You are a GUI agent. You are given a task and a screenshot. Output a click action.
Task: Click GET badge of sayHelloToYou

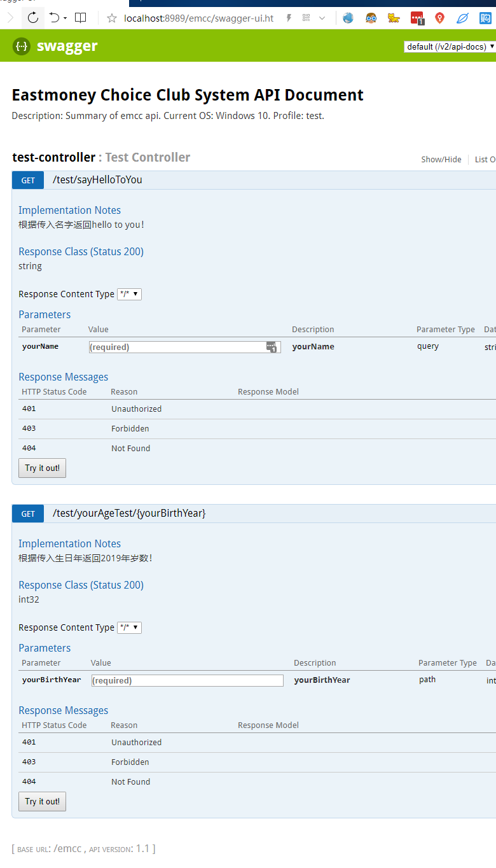pyautogui.click(x=28, y=180)
